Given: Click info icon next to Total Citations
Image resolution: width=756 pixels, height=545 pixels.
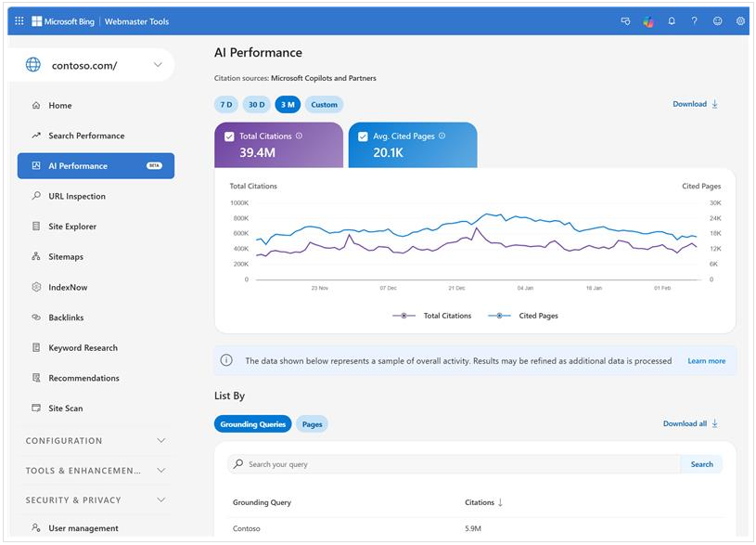Looking at the screenshot, I should (x=299, y=136).
